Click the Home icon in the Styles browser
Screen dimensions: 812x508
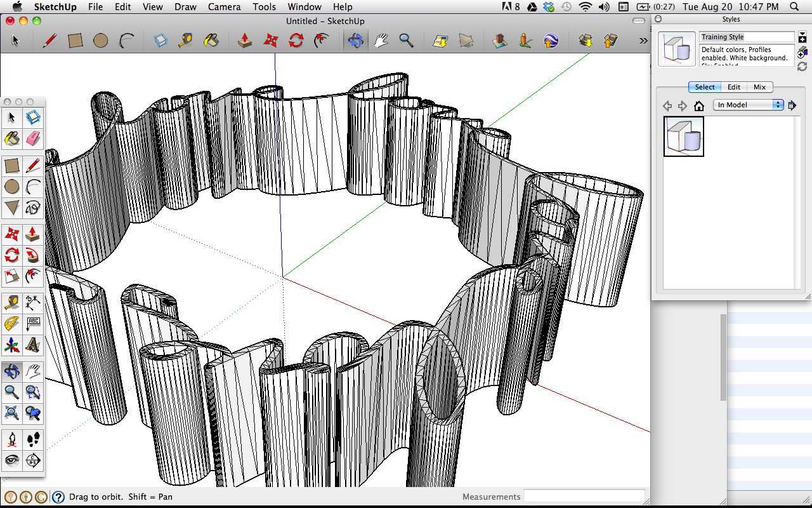click(698, 105)
